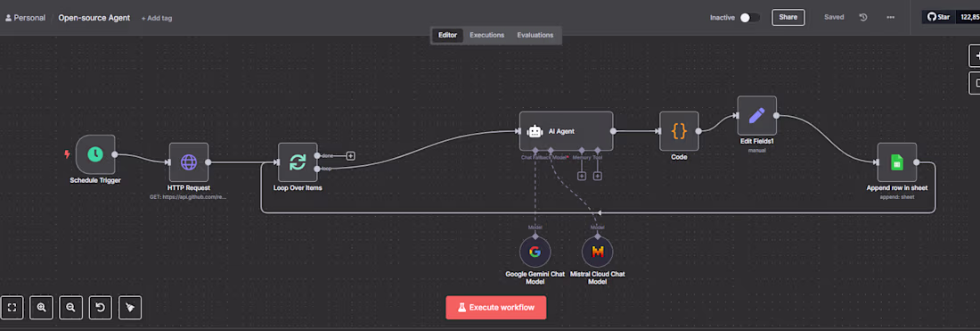Image resolution: width=980 pixels, height=331 pixels.
Task: Add a node after loop done output
Action: point(351,155)
